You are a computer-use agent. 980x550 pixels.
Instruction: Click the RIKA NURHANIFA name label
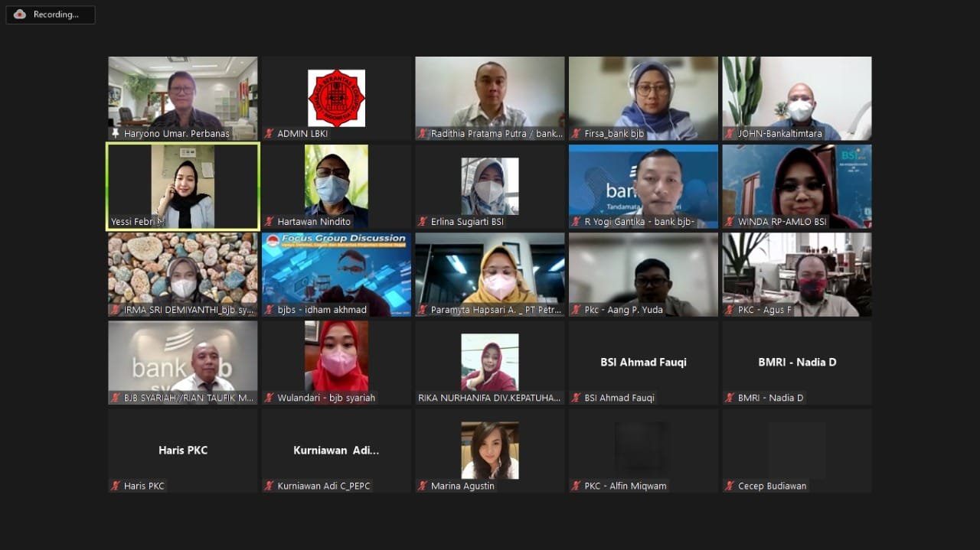(x=489, y=398)
